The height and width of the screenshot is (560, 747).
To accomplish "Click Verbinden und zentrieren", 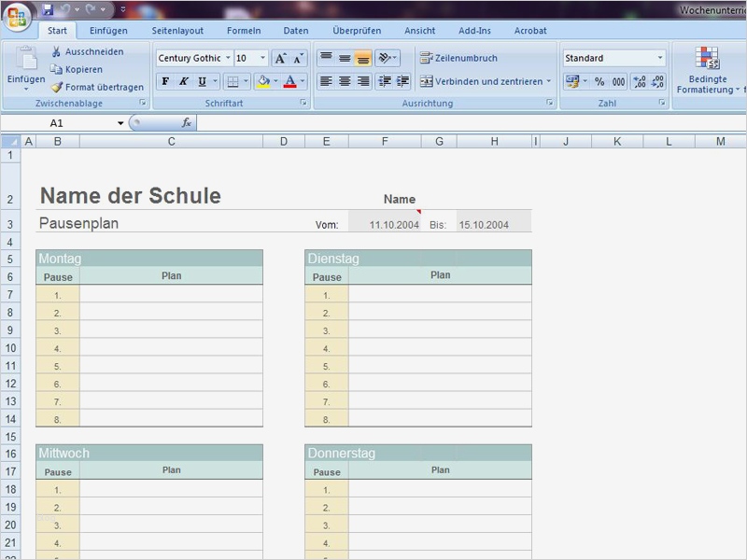I will (x=481, y=81).
